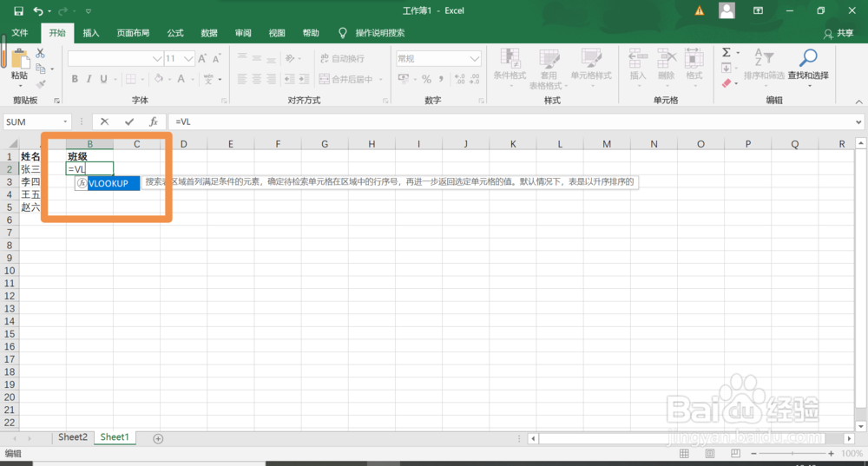Open the Name Box dropdown showing SUM
The image size is (868, 466).
pos(65,121)
